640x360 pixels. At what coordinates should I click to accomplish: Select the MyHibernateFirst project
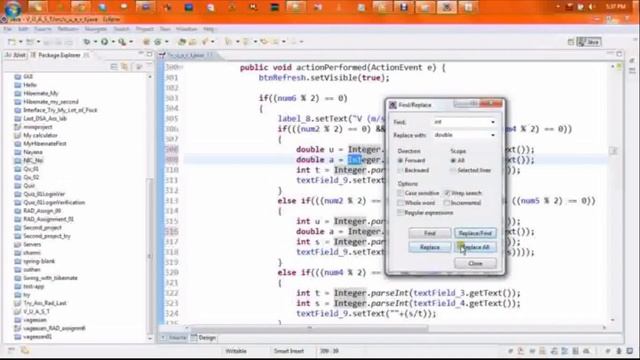(44, 144)
